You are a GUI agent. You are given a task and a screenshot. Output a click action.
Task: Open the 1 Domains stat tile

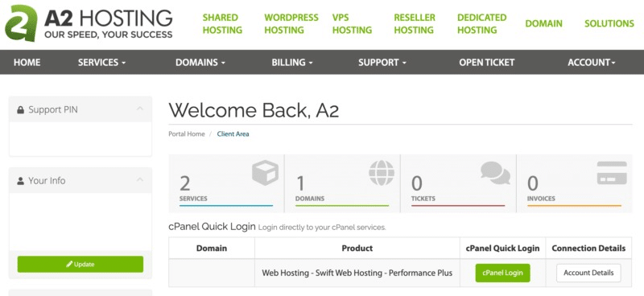tap(342, 183)
